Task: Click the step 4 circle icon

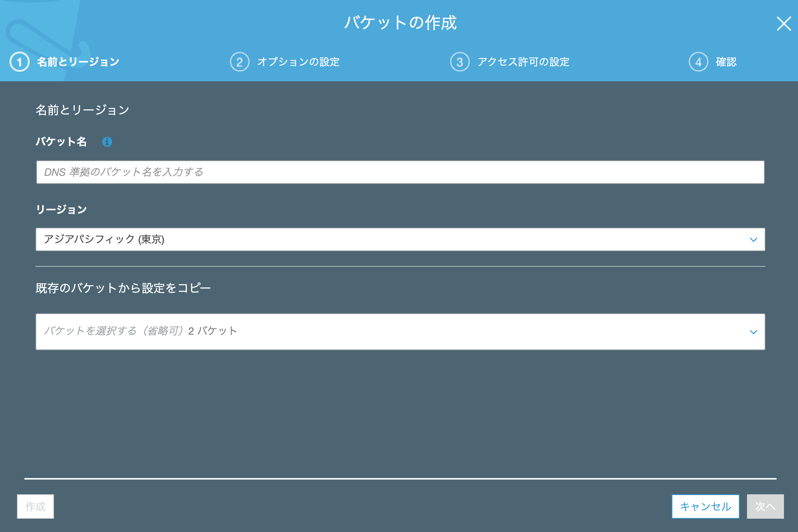Action: [698, 62]
